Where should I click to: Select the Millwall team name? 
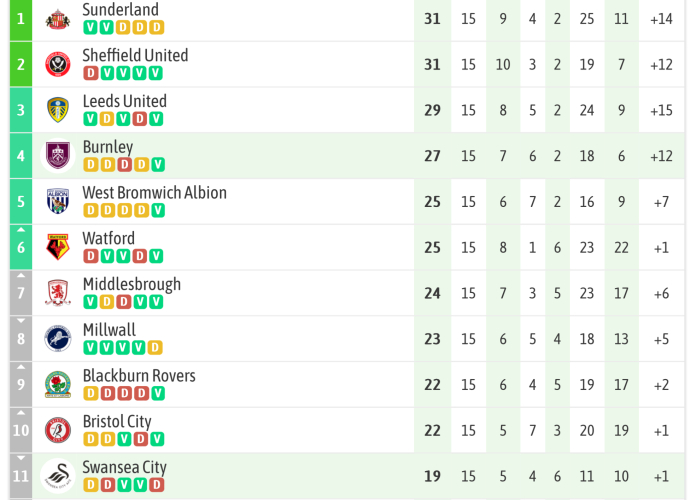click(109, 330)
